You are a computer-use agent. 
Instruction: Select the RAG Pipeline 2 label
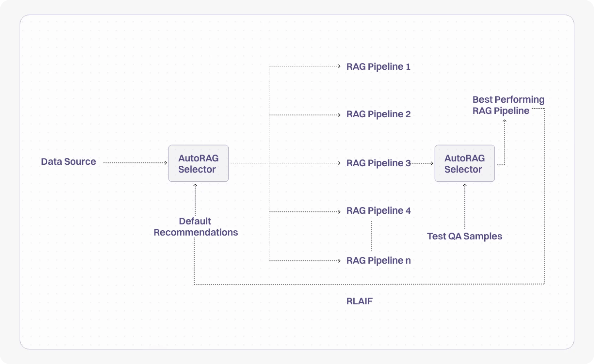pyautogui.click(x=378, y=114)
